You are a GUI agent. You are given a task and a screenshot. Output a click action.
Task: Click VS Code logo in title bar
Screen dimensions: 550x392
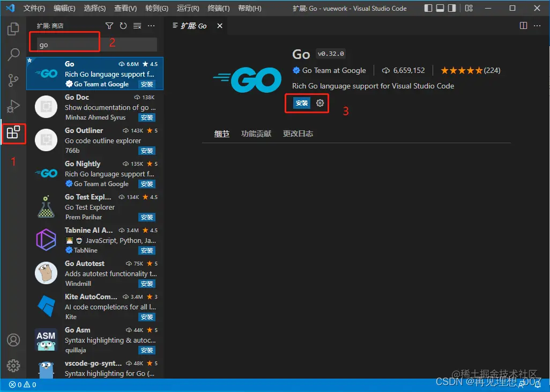11,8
